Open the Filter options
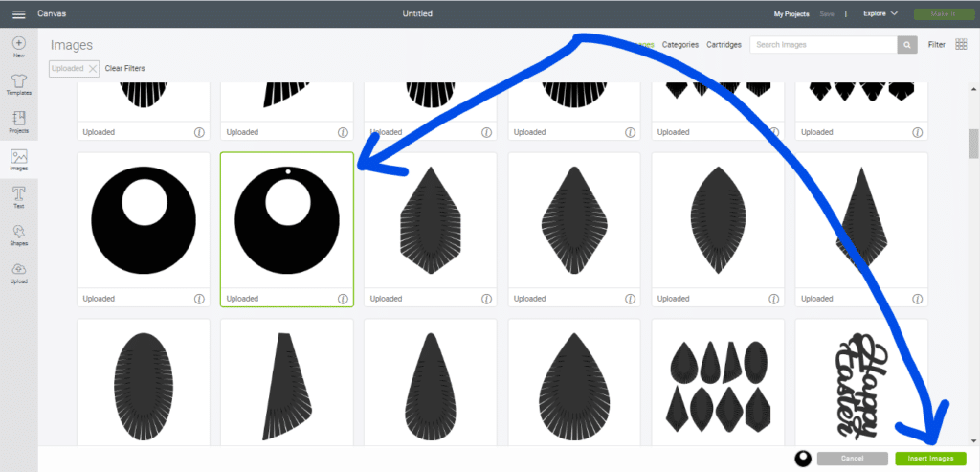 tap(936, 45)
